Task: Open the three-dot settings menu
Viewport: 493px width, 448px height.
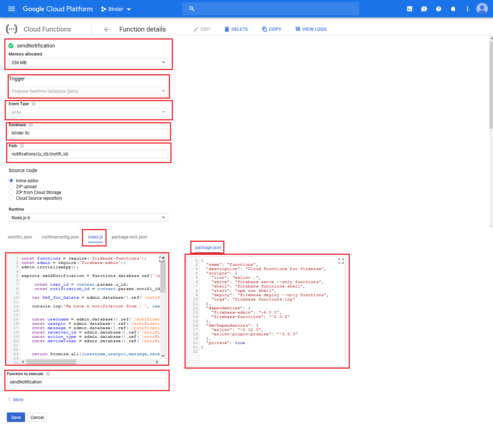Action: tap(468, 9)
